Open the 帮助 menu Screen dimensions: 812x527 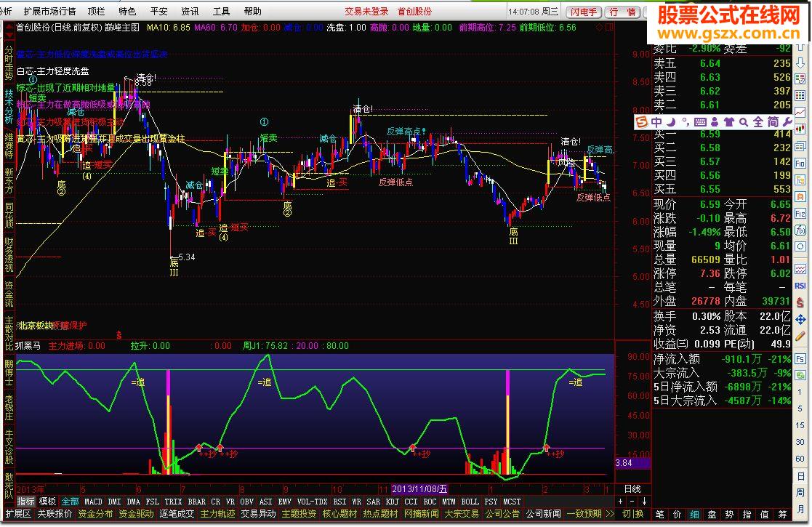point(252,11)
